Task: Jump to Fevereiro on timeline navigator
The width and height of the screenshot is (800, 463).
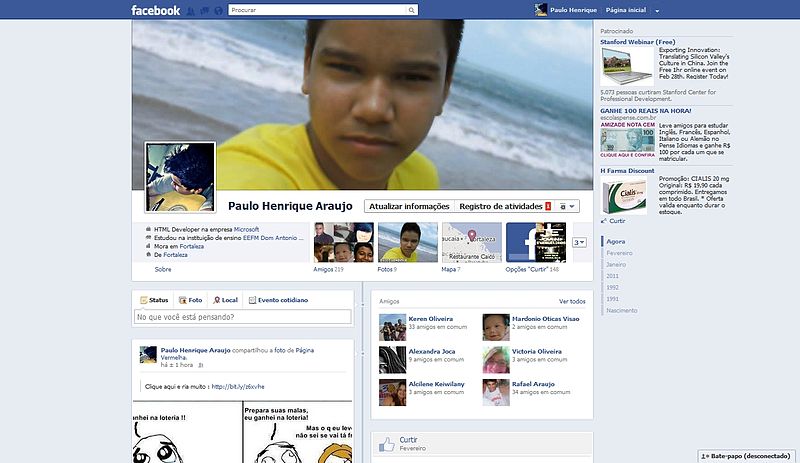Action: point(620,253)
